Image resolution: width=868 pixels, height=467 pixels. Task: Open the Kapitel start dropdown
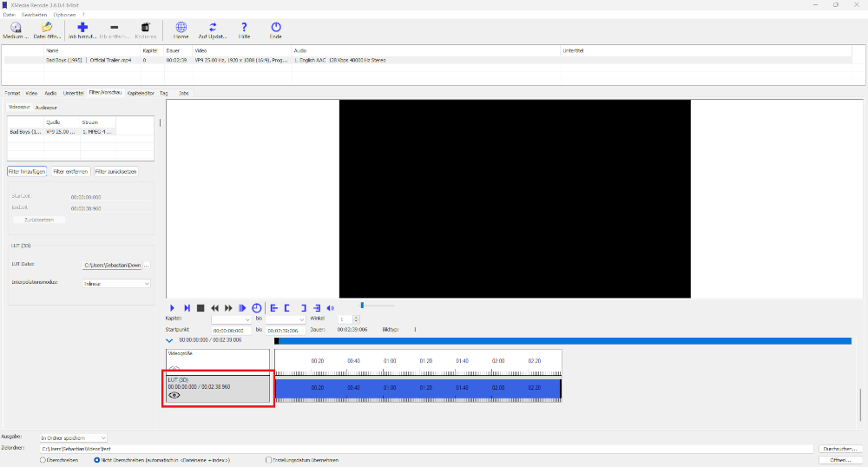[x=231, y=319]
